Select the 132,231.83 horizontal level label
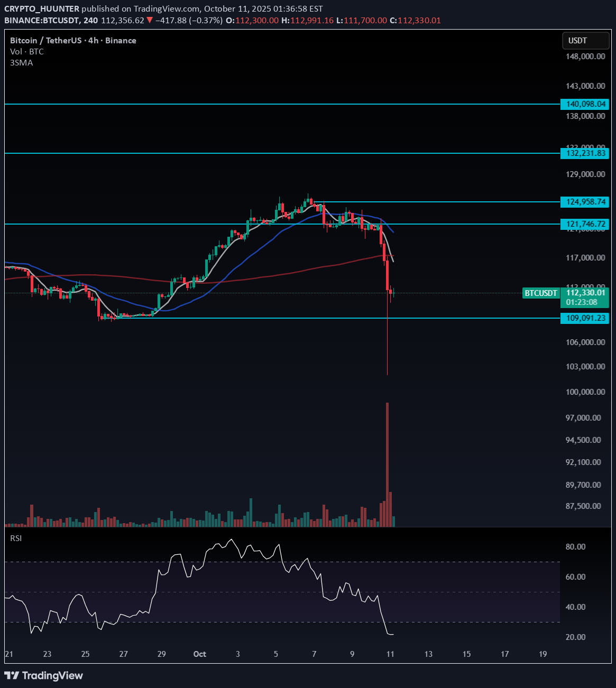 pos(584,153)
